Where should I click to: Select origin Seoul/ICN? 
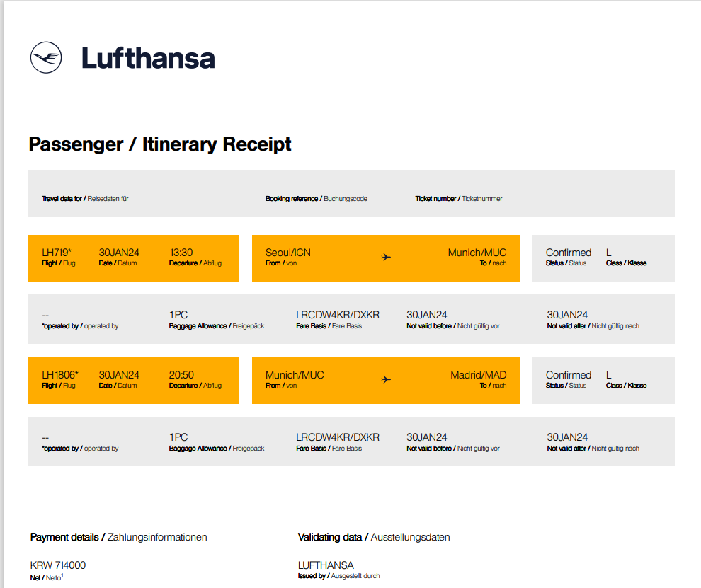(288, 253)
